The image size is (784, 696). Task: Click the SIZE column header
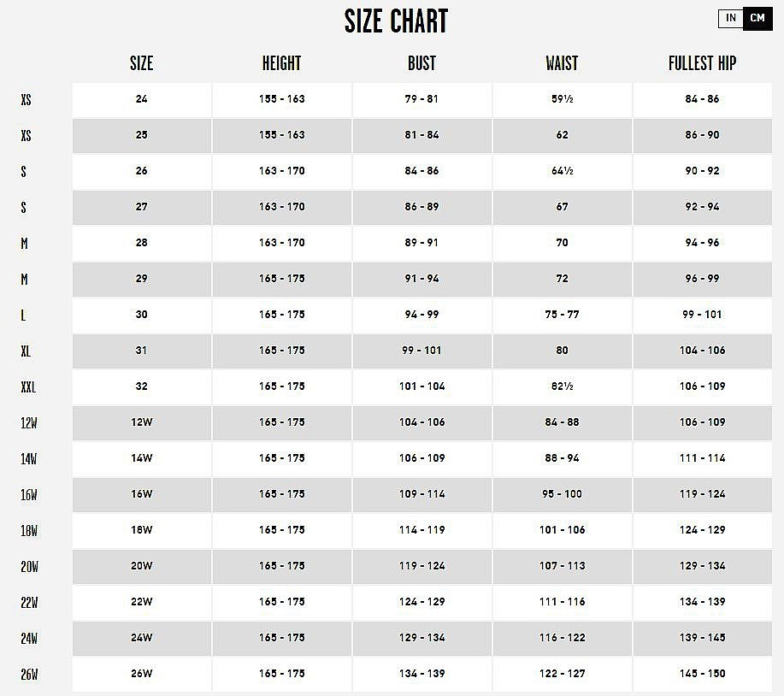(x=142, y=63)
